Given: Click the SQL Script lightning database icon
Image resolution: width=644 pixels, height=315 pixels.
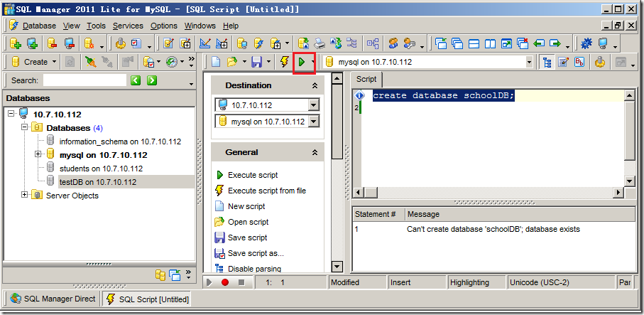Looking at the screenshot, I should click(x=258, y=43).
